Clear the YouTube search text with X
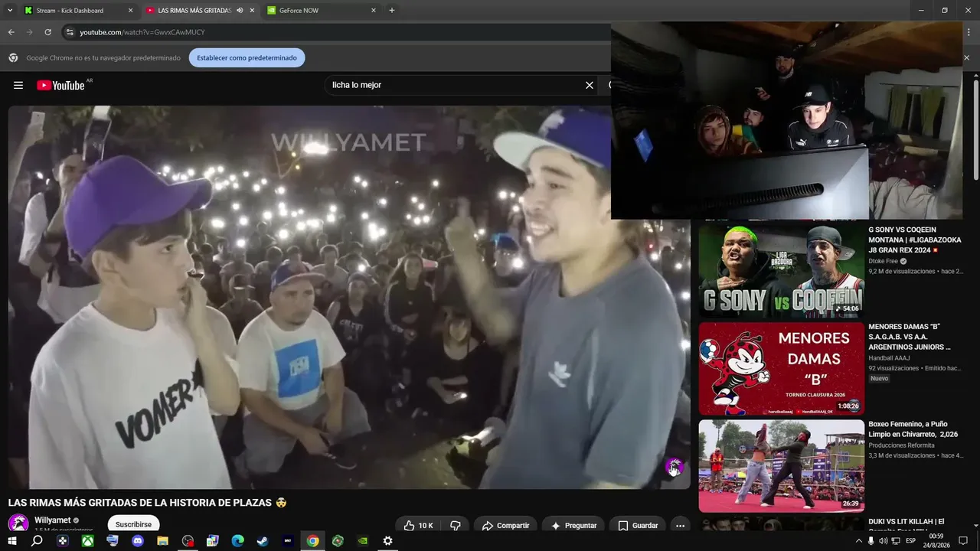This screenshot has height=551, width=980. [x=590, y=85]
